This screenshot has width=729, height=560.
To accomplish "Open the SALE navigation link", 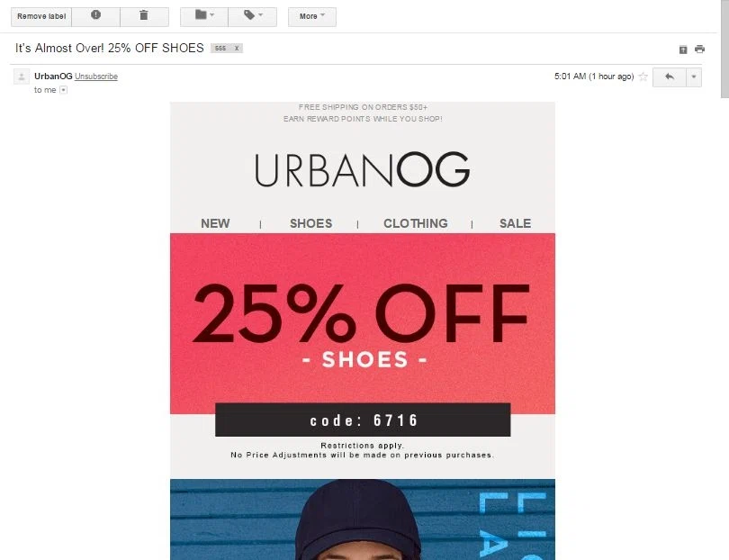I will [x=515, y=223].
